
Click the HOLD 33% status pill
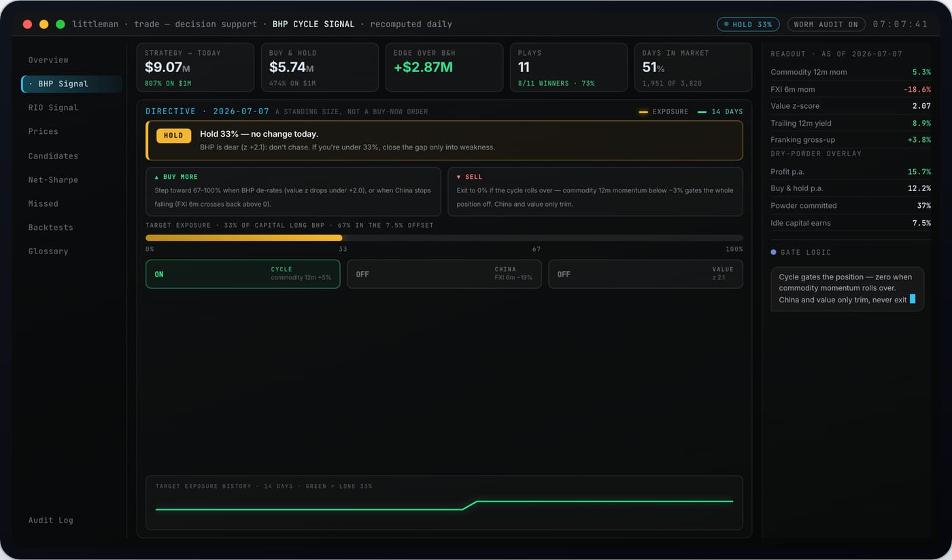[748, 24]
